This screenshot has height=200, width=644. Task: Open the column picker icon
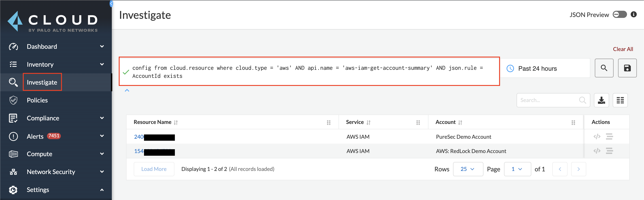pos(620,100)
